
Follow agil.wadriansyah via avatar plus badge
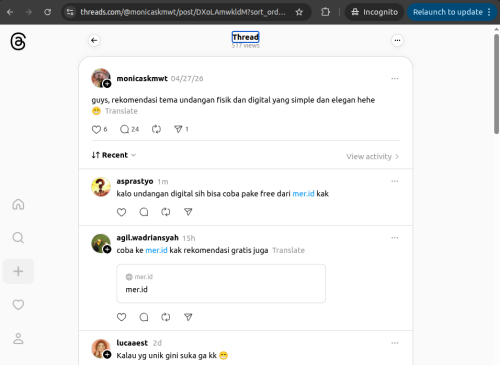click(x=107, y=249)
